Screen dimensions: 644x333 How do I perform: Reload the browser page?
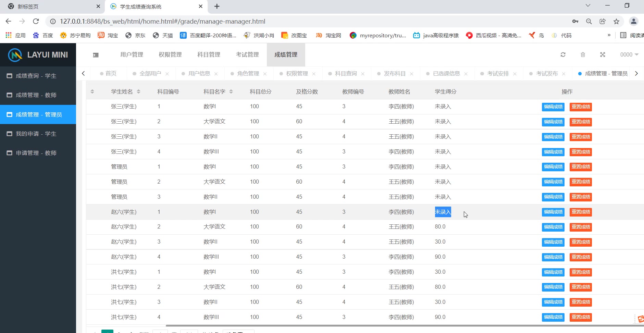36,22
